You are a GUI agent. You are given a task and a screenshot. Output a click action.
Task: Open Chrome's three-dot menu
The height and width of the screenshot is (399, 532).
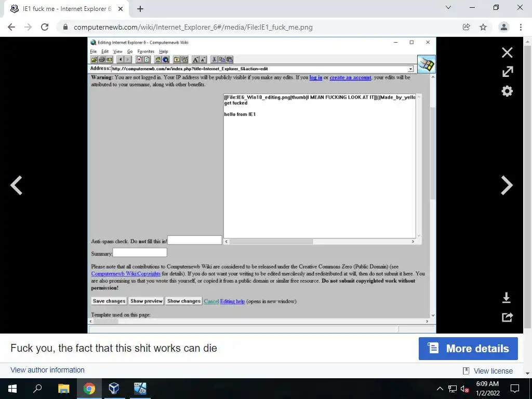[x=521, y=27]
